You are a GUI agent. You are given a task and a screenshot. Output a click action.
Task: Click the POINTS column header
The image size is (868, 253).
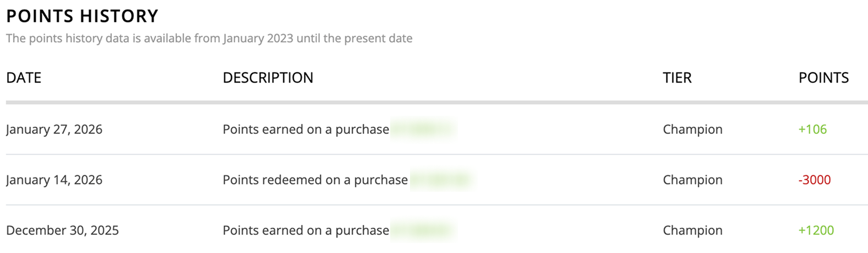coord(823,78)
